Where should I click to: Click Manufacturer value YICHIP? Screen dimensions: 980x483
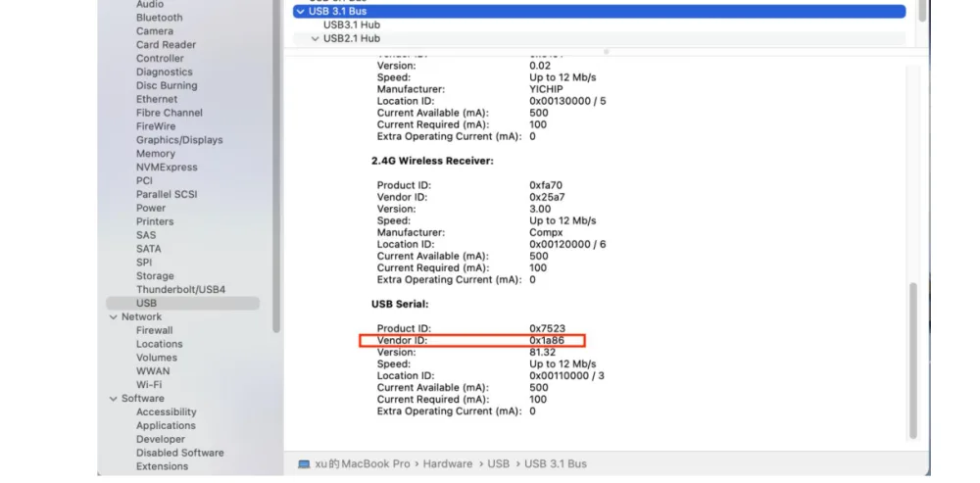pyautogui.click(x=546, y=89)
